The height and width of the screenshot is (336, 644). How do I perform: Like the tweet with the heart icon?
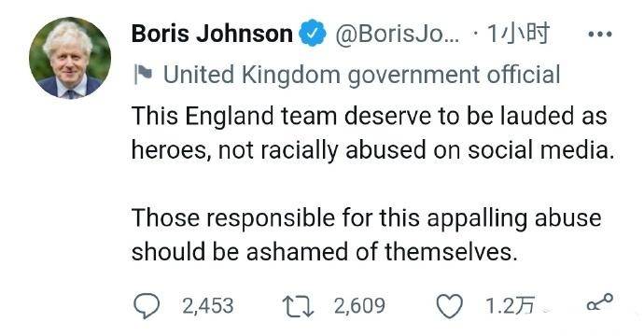click(x=449, y=307)
